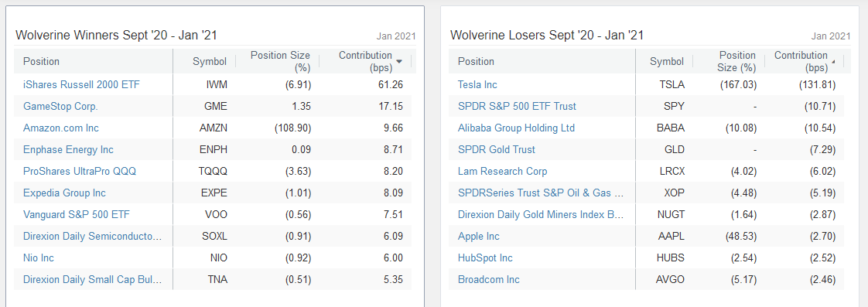Screen dimensions: 868x307
Task: Click the Alibaba Group Holding Ltd link
Action: [x=516, y=128]
